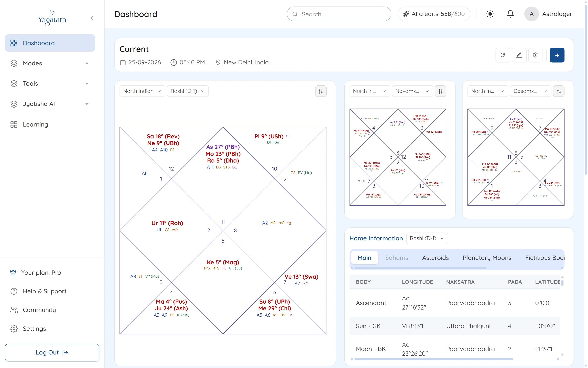Open the Dasamsha chart type dropdown
This screenshot has height=368, width=588.
pyautogui.click(x=530, y=91)
